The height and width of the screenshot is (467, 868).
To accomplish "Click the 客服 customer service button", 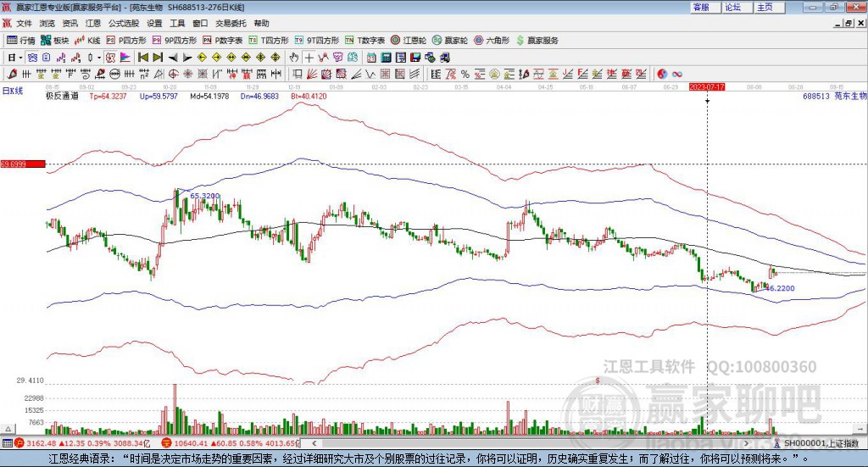I will 701,7.
